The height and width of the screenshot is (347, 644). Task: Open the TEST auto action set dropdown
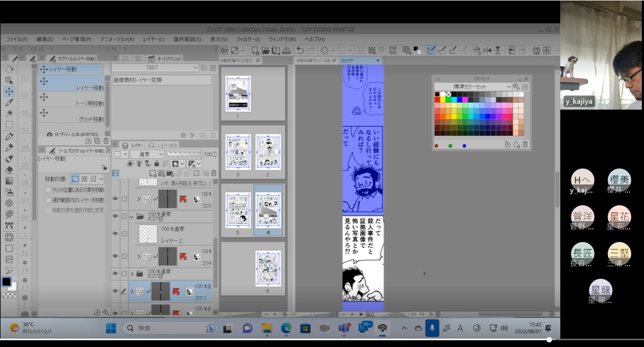tap(155, 68)
